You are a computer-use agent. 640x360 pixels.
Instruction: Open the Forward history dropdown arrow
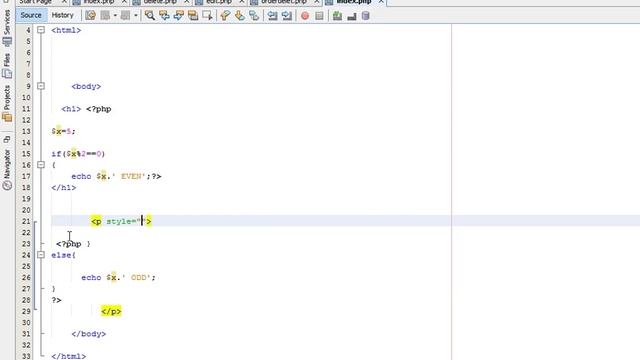[136, 16]
